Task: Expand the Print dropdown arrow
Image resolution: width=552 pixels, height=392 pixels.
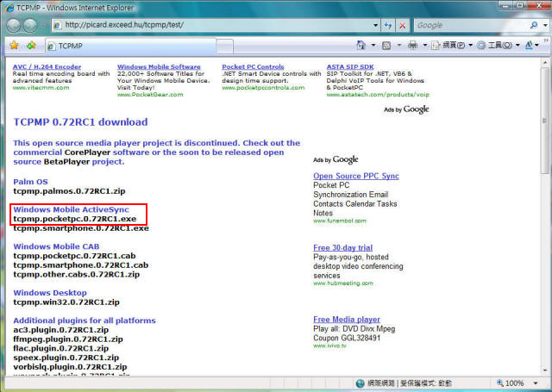Action: [425, 46]
